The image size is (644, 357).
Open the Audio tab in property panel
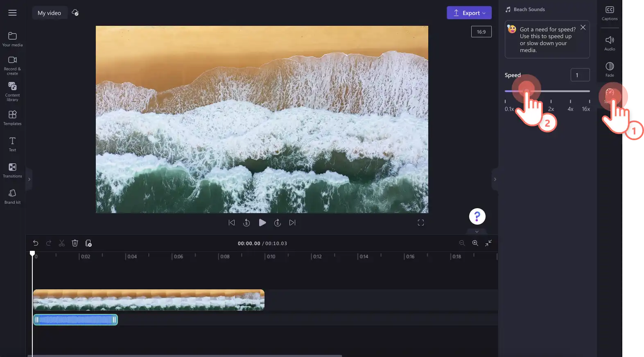click(610, 43)
